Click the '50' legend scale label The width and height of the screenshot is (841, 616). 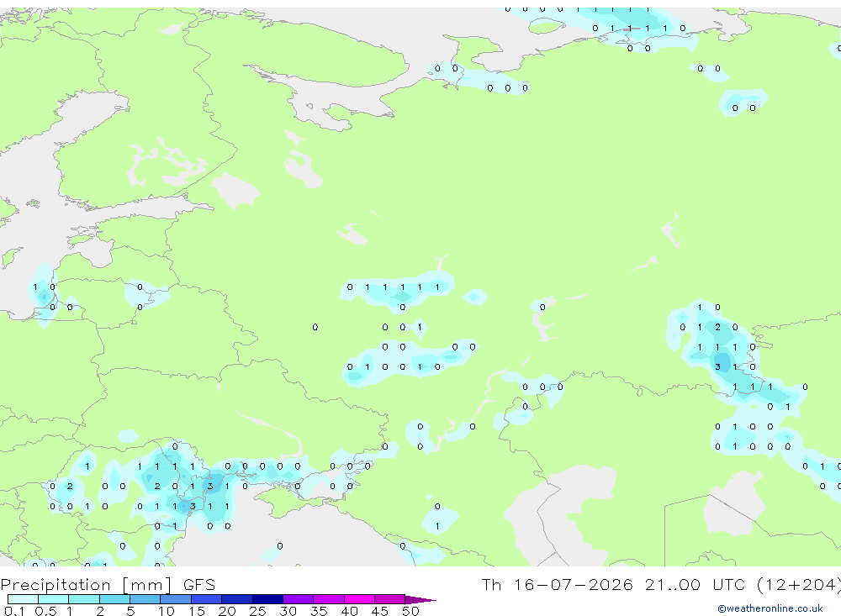click(x=410, y=611)
